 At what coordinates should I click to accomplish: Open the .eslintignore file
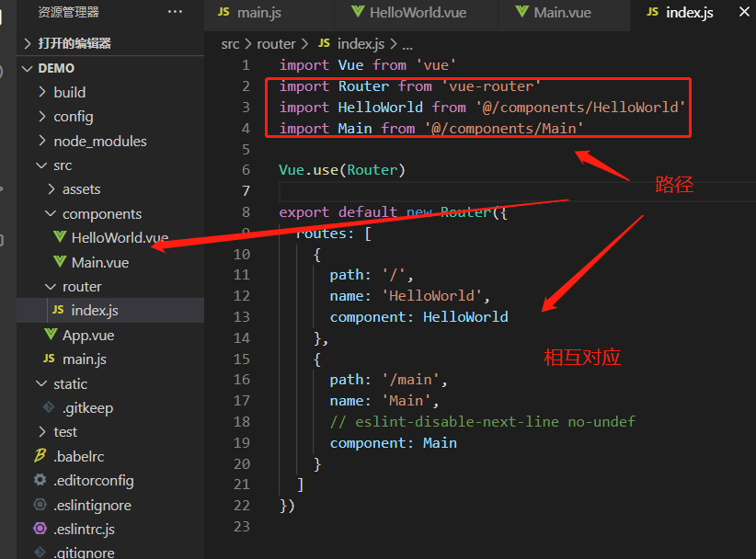coord(92,505)
